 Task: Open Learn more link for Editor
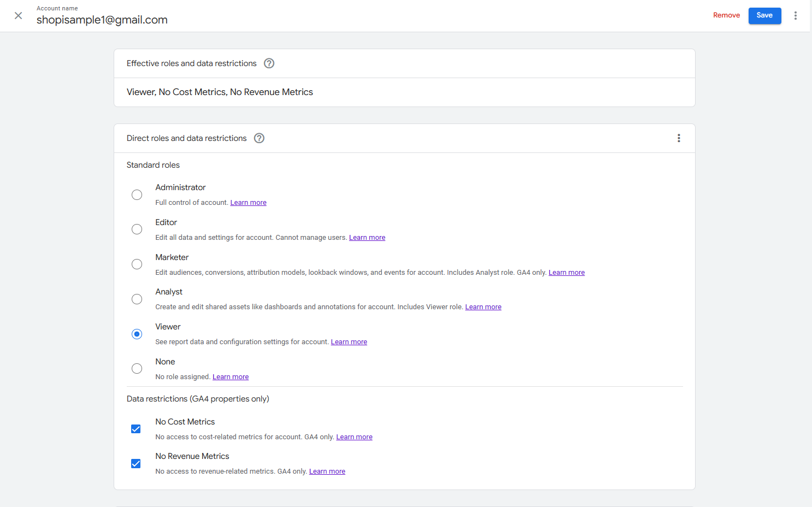point(367,238)
